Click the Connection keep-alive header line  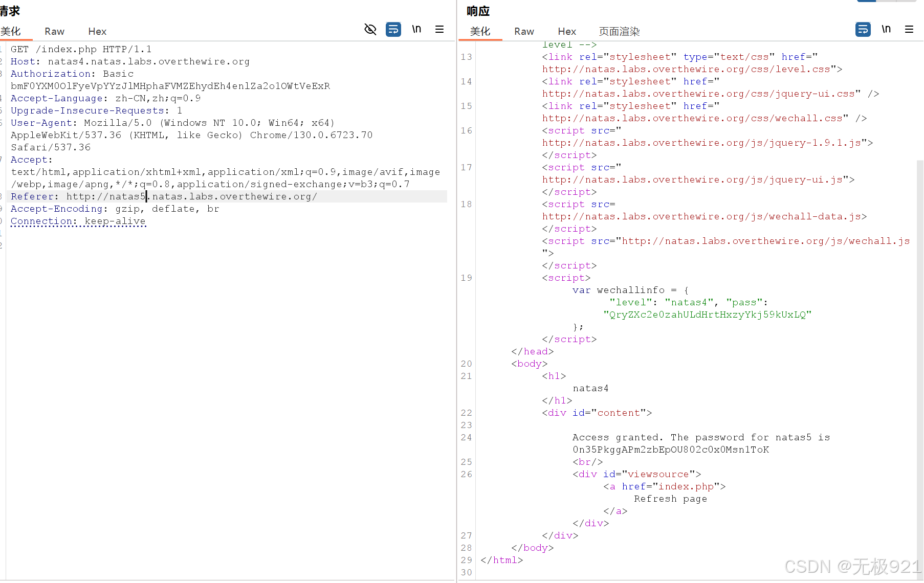(x=78, y=221)
